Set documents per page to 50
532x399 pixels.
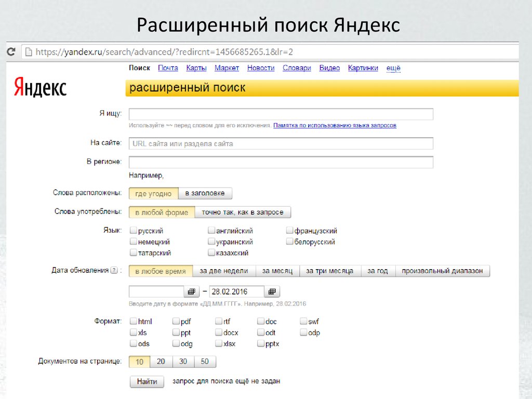click(x=205, y=362)
